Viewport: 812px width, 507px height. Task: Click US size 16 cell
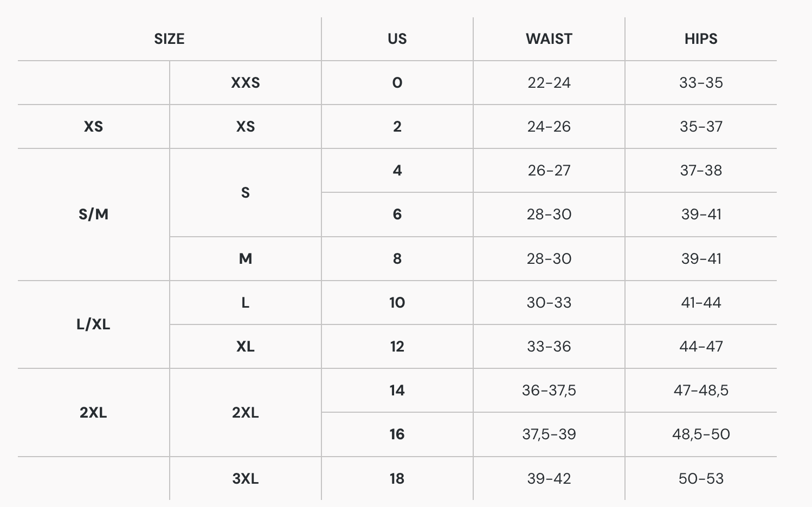tap(397, 434)
